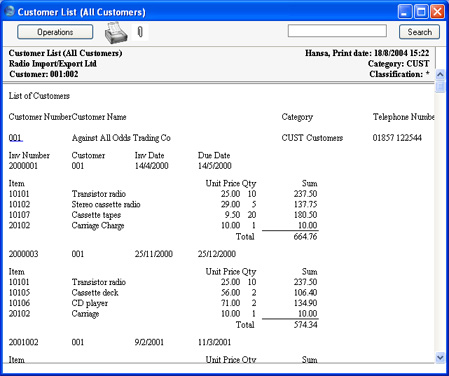Minimize the Customer List window
The width and height of the screenshot is (449, 376).
405,12
